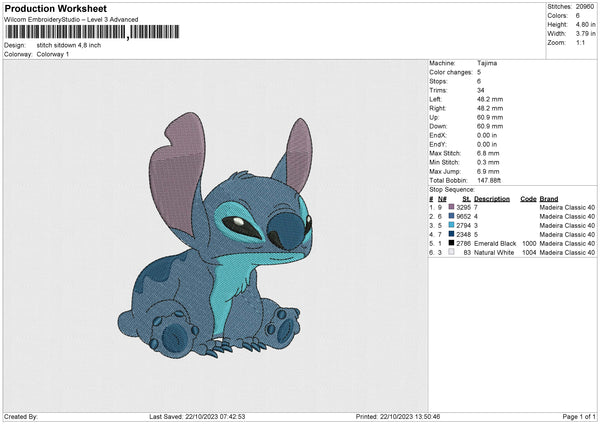Image resolution: width=600 pixels, height=424 pixels.
Task: Click the Emerald Black color swatch
Action: click(x=452, y=243)
